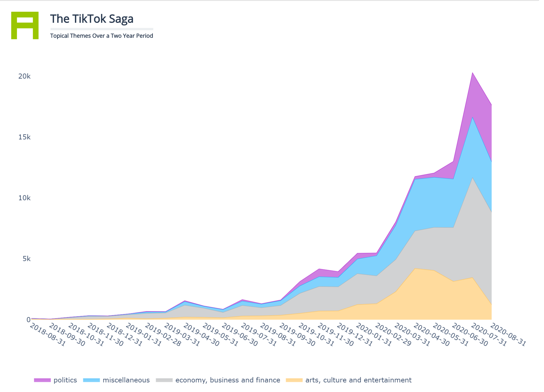Screen dimensions: 544x392
Task: Click the 2019-03-31 x-axis label
Action: click(x=182, y=335)
